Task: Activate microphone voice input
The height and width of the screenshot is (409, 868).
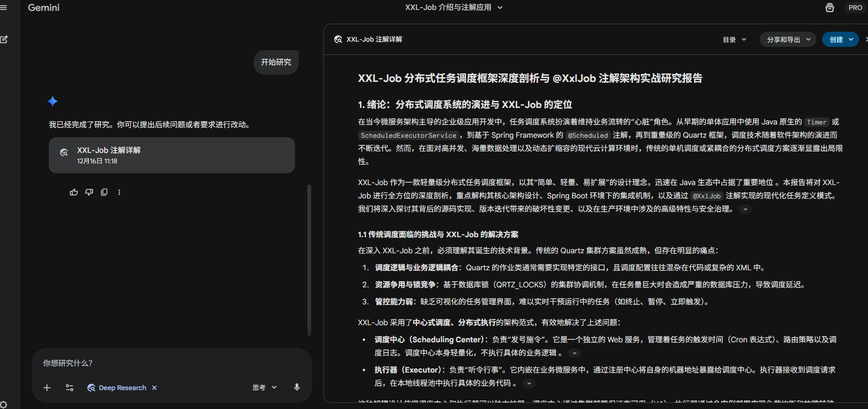Action: [x=297, y=387]
